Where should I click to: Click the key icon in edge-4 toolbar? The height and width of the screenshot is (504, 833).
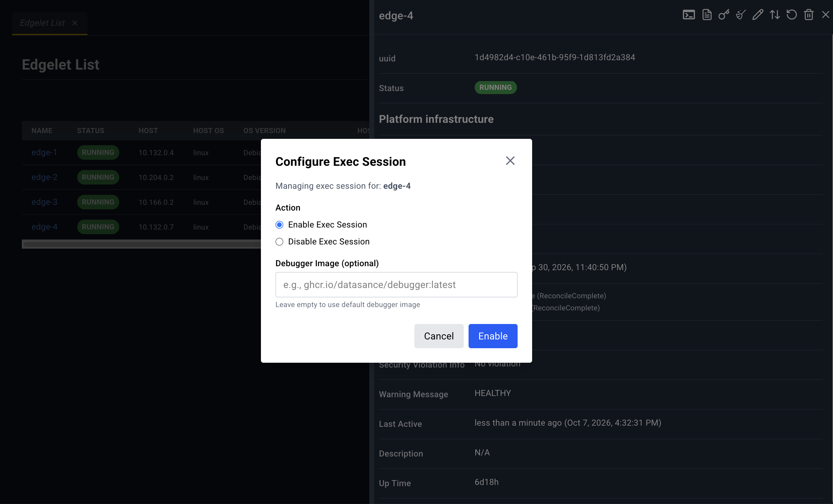pos(724,15)
